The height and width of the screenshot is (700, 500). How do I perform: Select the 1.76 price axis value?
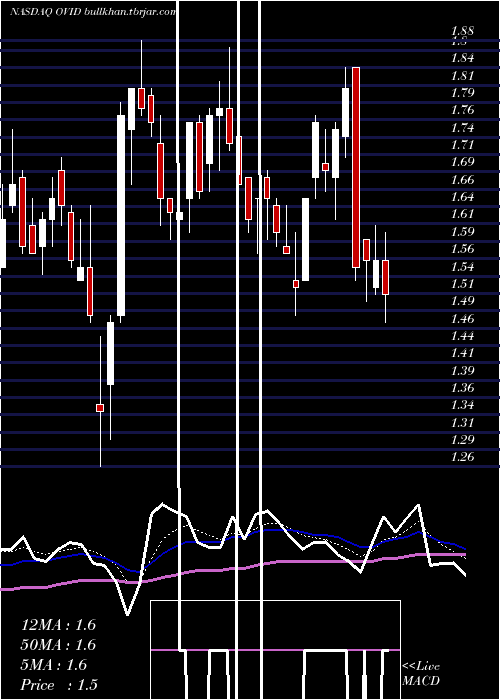coord(462,110)
